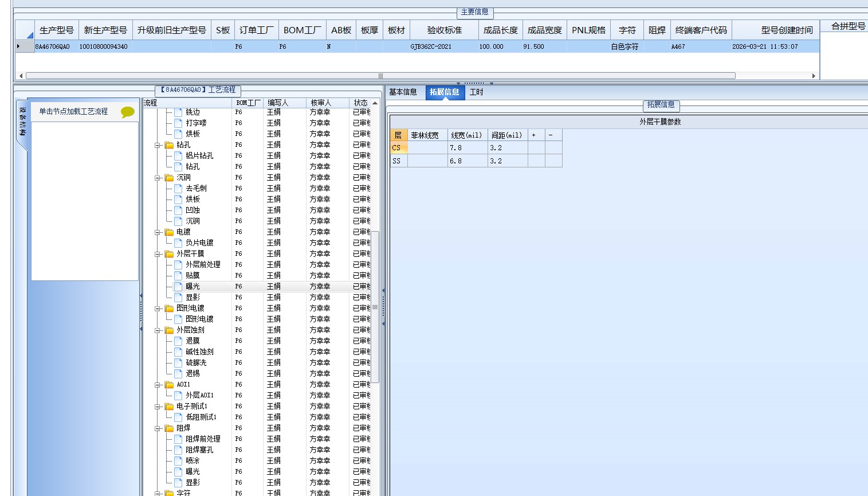Click the document icon beside 阻焊塞孔
The width and height of the screenshot is (868, 496).
click(178, 450)
